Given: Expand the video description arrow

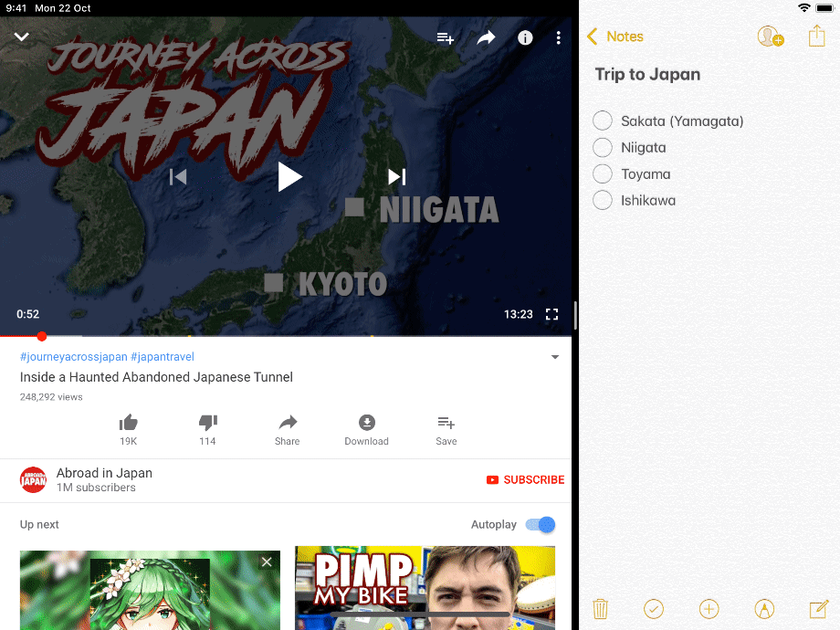Looking at the screenshot, I should pos(555,358).
